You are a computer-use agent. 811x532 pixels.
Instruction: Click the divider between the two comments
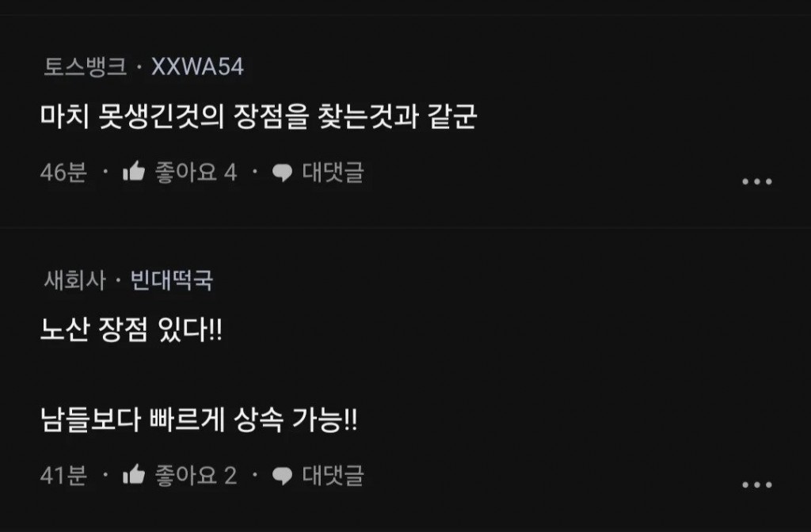click(405, 227)
